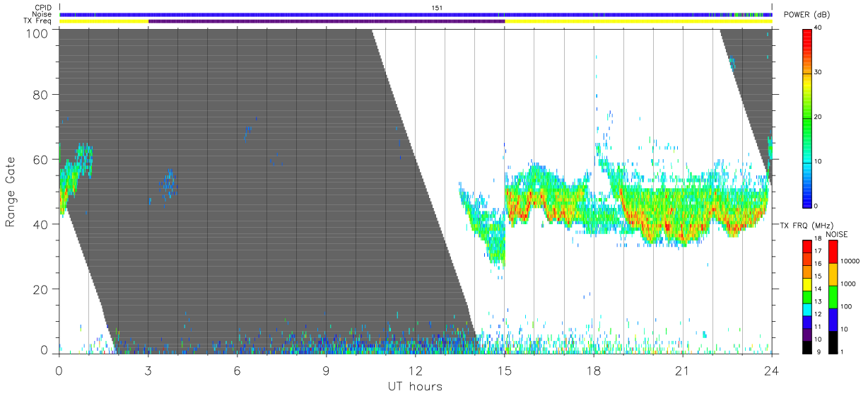
Task: Click the UT hours axis label
Action: pos(415,386)
